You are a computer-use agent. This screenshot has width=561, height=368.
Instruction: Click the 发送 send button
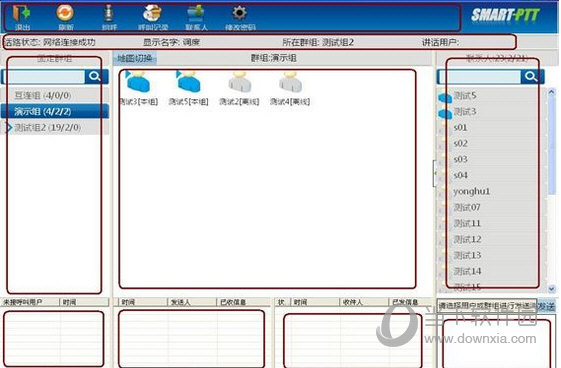click(546, 306)
